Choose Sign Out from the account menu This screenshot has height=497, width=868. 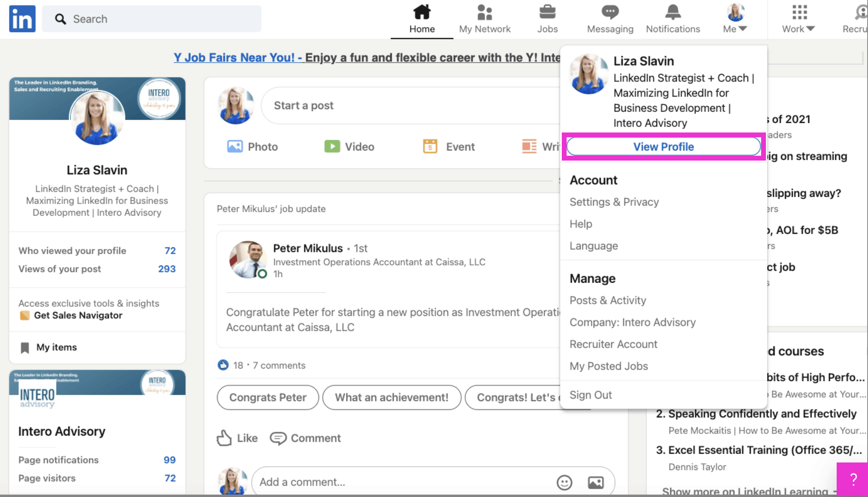point(591,395)
